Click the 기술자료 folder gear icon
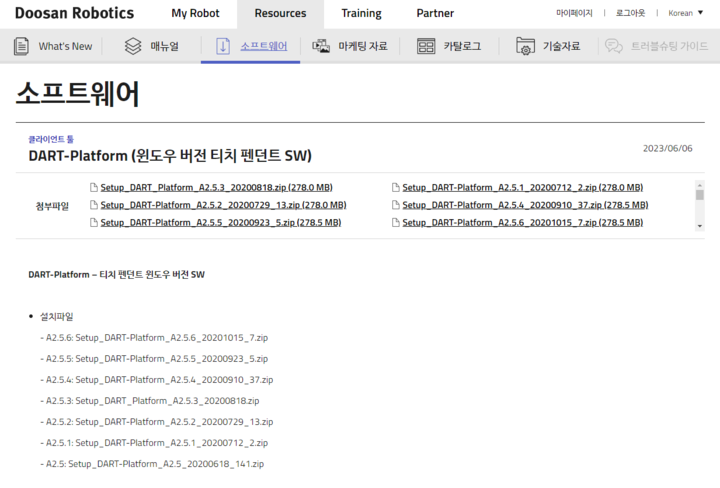The image size is (720, 488). [x=525, y=46]
